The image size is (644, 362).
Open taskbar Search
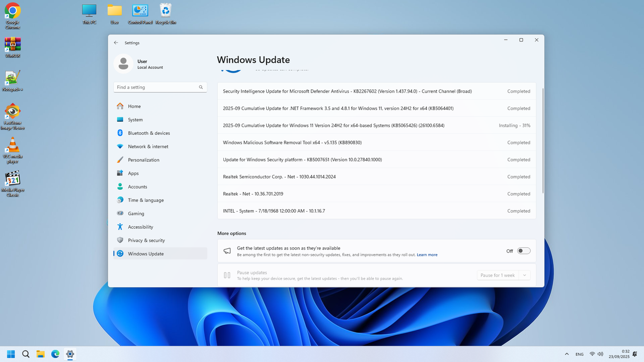click(x=26, y=354)
